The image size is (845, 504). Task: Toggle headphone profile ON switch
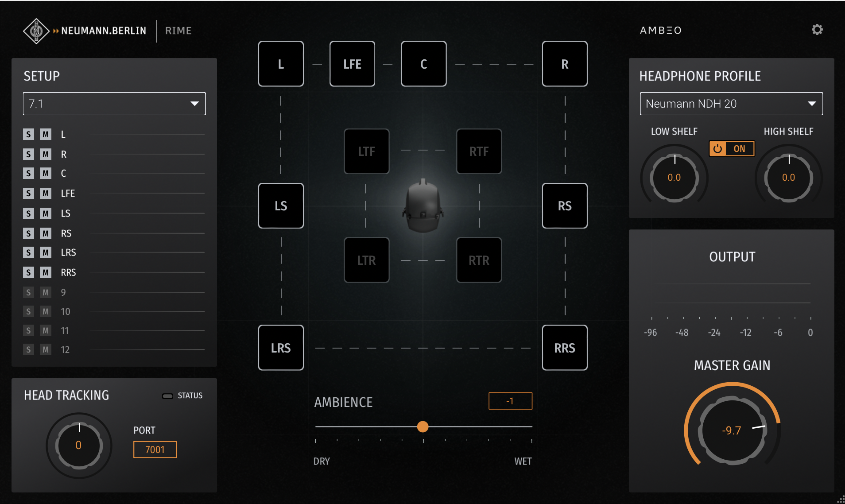tap(731, 149)
